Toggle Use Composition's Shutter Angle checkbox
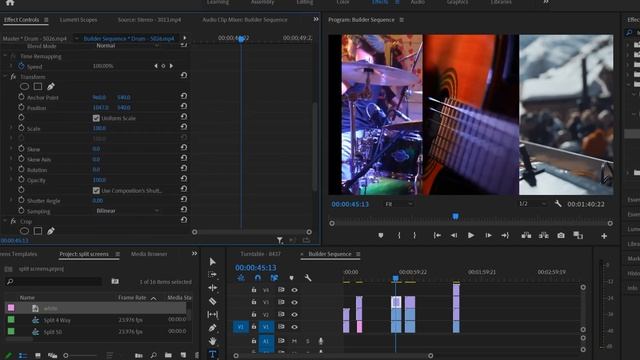Image resolution: width=640 pixels, height=360 pixels. 96,191
